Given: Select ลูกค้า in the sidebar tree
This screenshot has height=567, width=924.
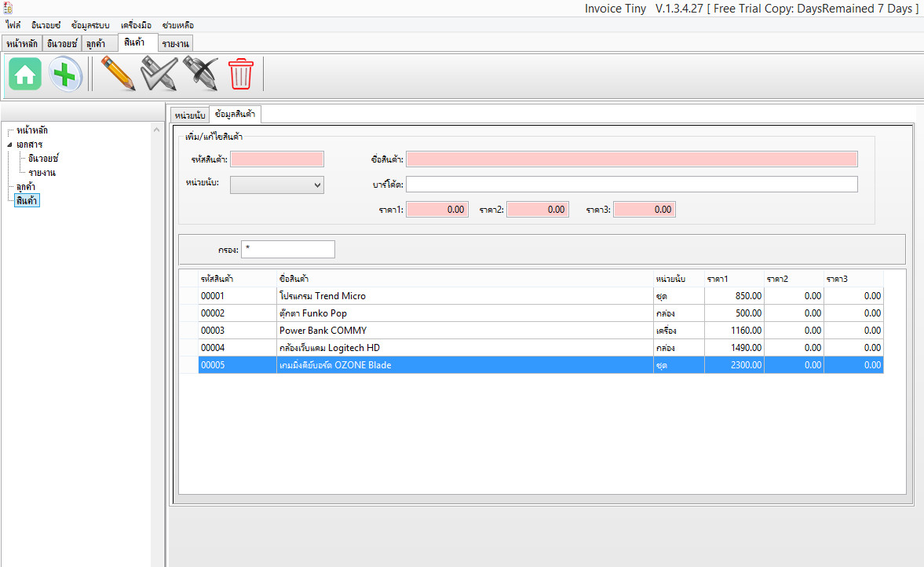Looking at the screenshot, I should click(26, 187).
